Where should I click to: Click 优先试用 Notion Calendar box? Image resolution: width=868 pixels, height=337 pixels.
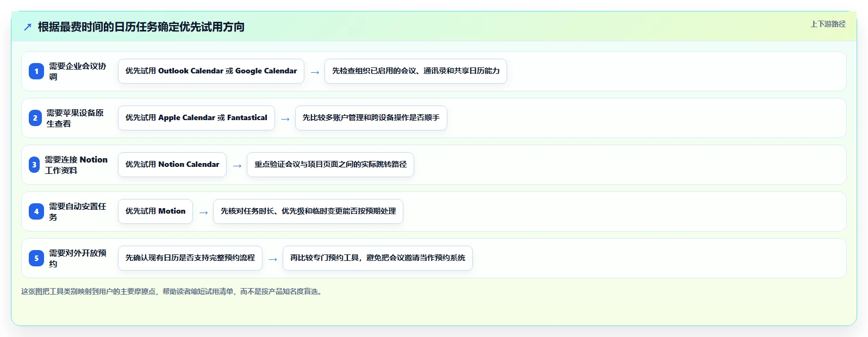click(172, 165)
